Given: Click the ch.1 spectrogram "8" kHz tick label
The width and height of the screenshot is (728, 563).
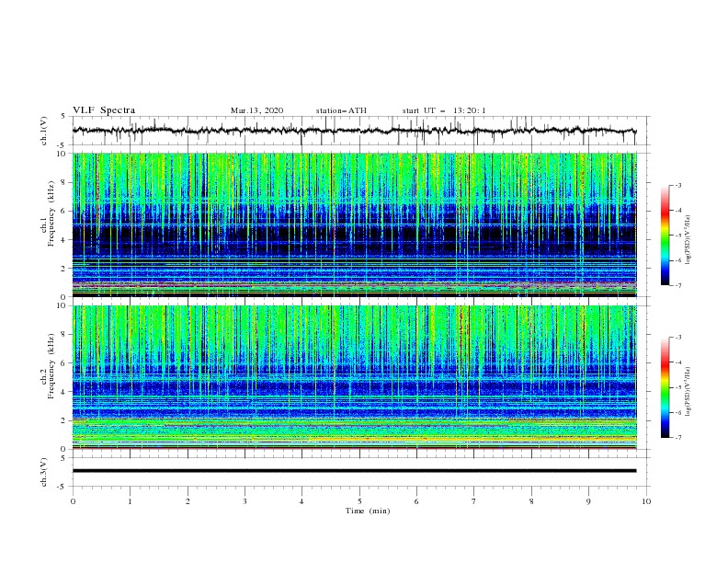Looking at the screenshot, I should 64,182.
